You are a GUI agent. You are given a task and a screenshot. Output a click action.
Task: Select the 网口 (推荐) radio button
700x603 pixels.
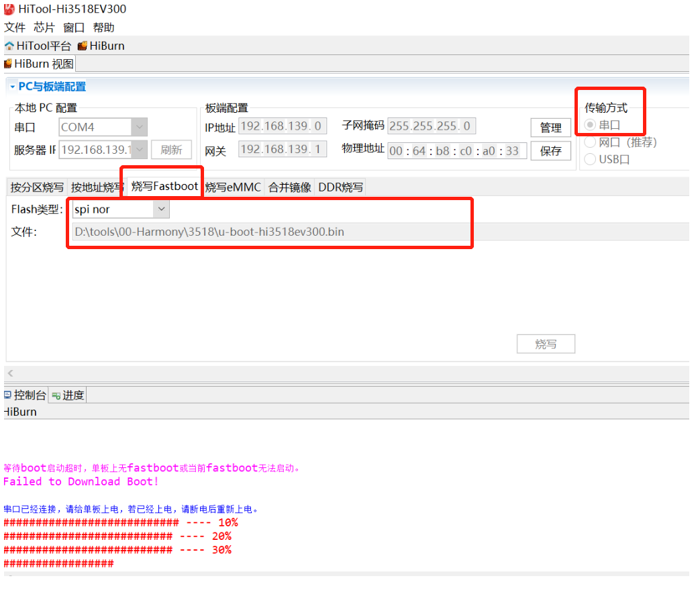pyautogui.click(x=590, y=142)
